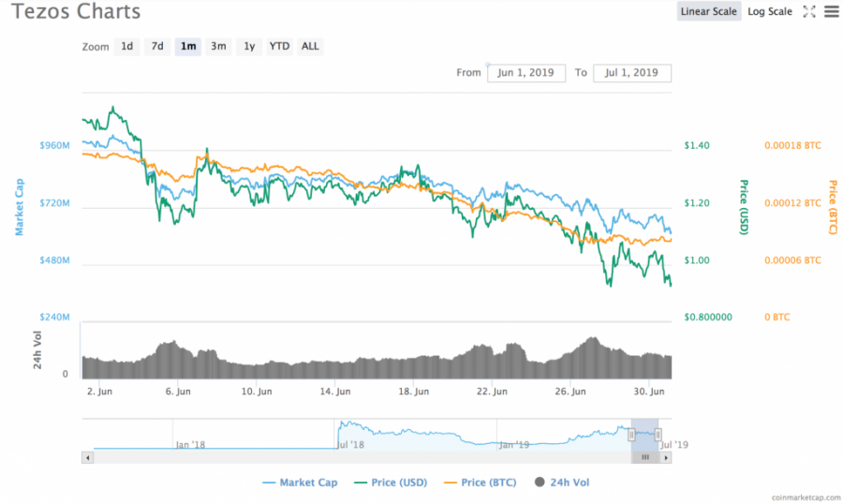
Task: Click the navigator scrollbar thumb
Action: [x=645, y=458]
